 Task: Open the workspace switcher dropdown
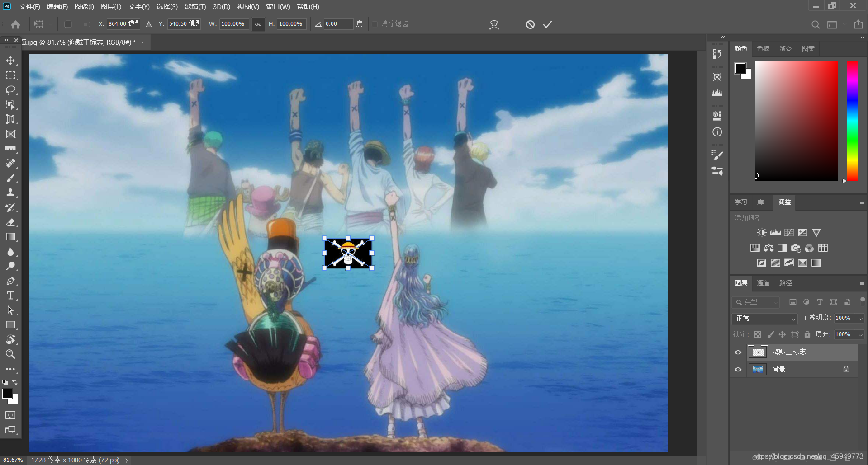832,25
